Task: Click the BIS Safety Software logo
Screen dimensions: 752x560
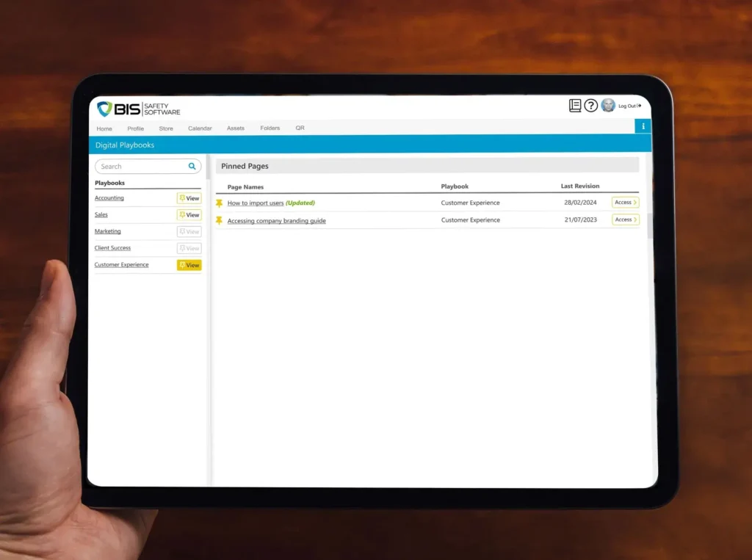Action: [x=139, y=109]
